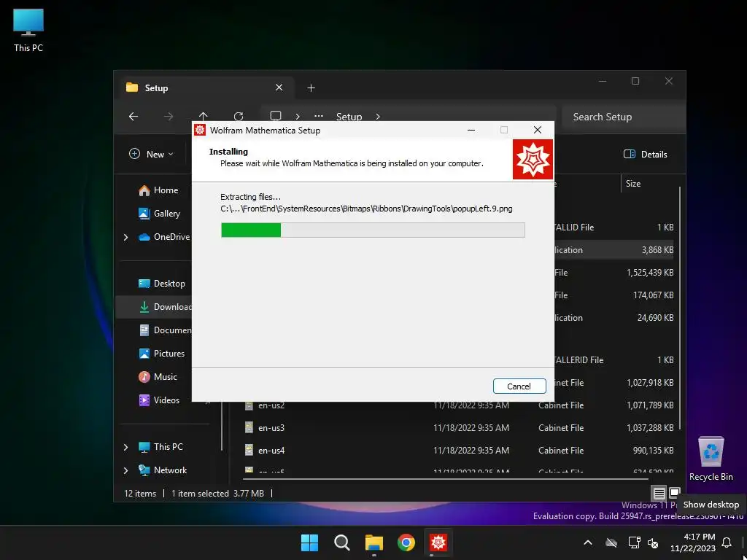The image size is (747, 560).
Task: Click the Wolfram logo in the installer header
Action: (x=533, y=160)
